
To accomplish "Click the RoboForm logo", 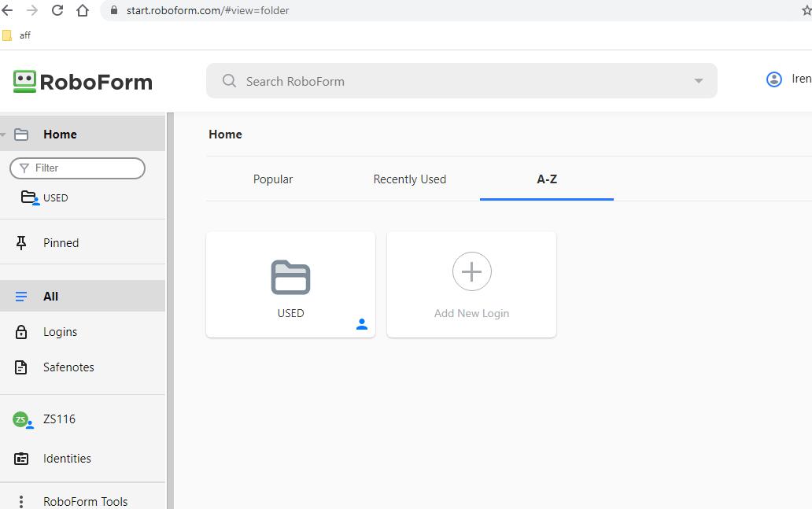I will click(x=83, y=82).
